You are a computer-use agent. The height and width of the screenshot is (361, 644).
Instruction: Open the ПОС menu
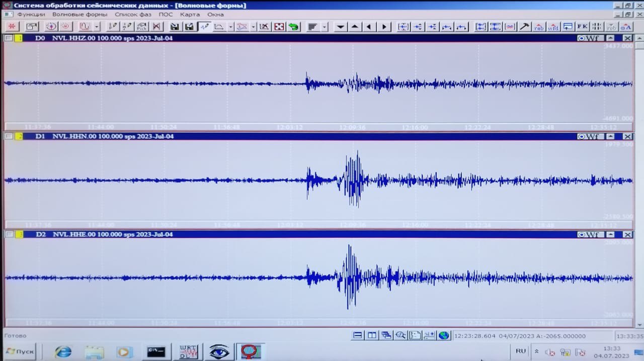point(166,15)
